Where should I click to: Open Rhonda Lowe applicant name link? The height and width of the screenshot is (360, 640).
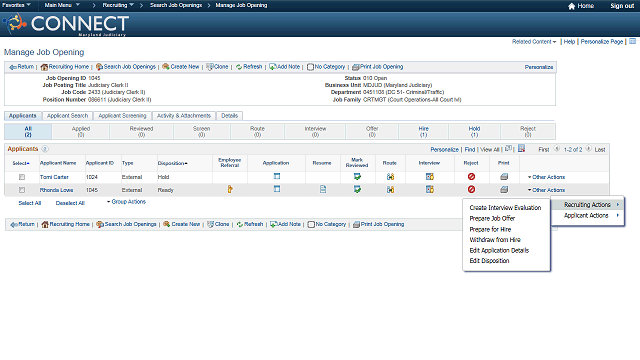[x=56, y=190]
